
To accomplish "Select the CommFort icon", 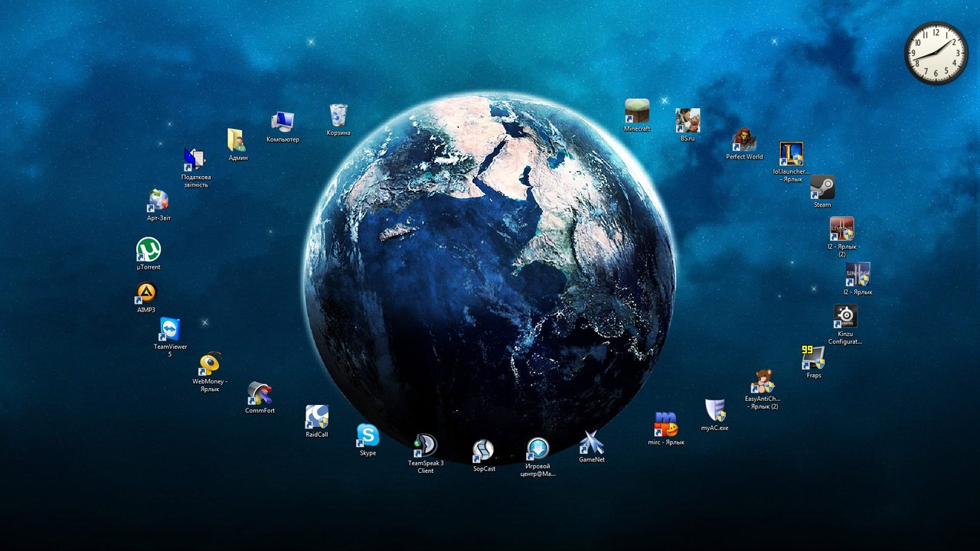I will coord(260,393).
